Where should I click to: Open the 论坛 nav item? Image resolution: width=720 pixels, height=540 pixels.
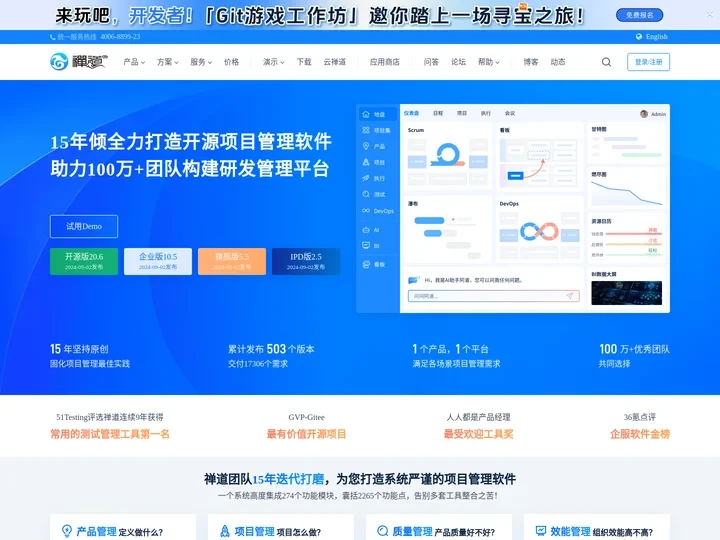click(458, 62)
